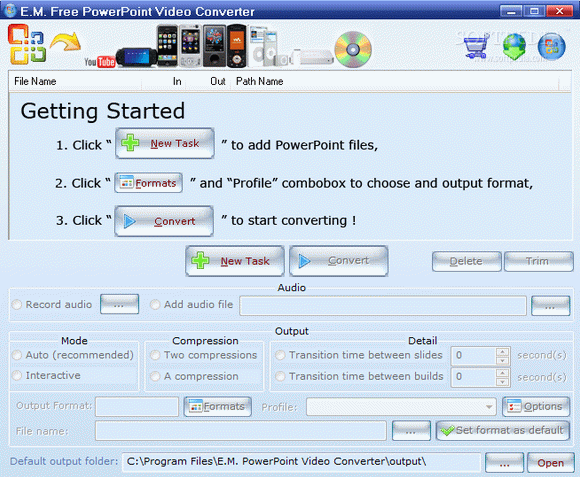This screenshot has width=580, height=477.
Task: Click the YouTube logo in banner
Action: point(100,62)
